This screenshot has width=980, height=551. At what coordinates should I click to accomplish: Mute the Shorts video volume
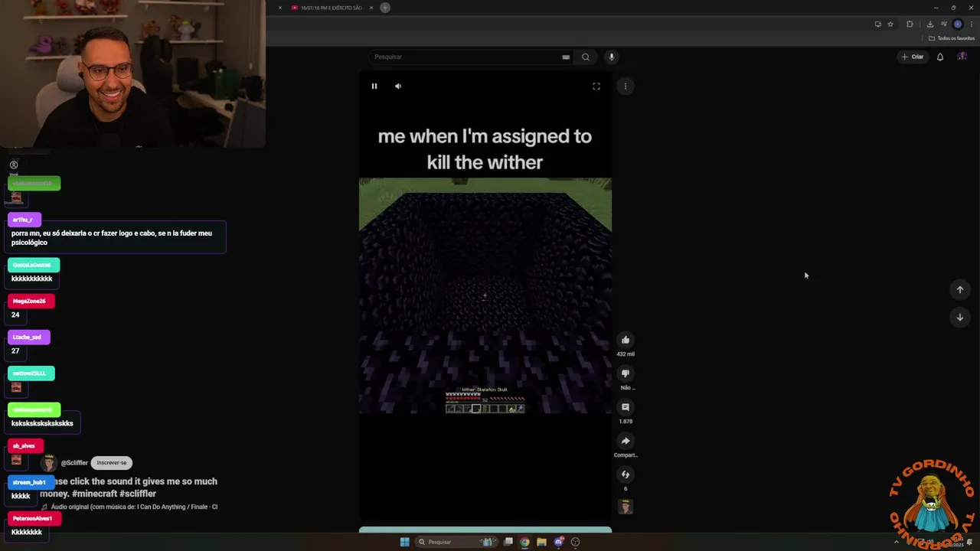click(398, 86)
